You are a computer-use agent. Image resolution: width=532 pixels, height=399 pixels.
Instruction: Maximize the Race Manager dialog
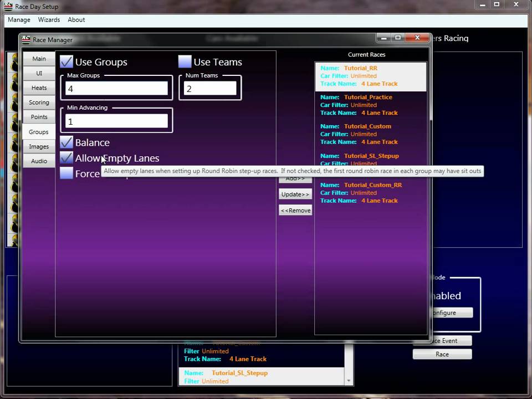tap(398, 38)
